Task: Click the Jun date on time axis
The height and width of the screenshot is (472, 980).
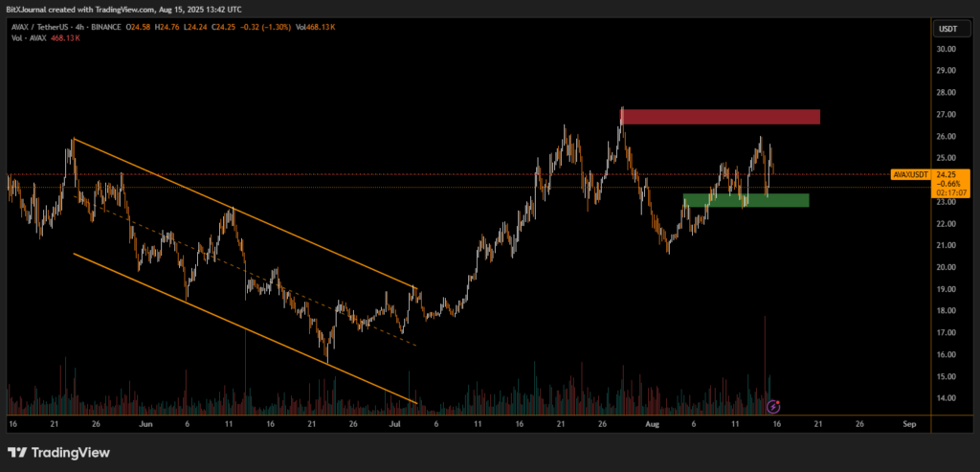Action: [145, 421]
